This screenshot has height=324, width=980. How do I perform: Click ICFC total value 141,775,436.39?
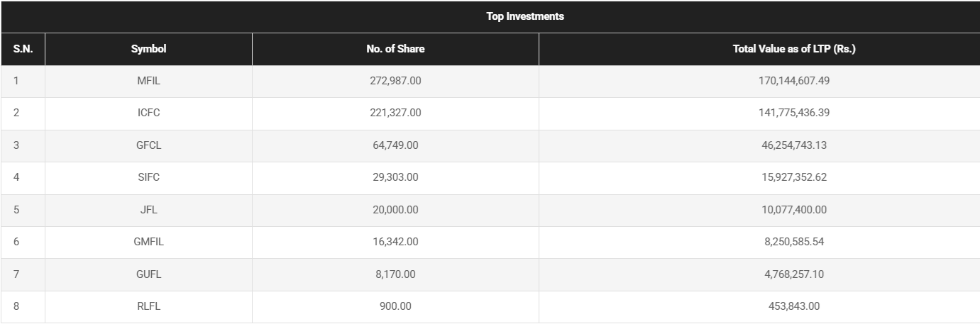click(794, 113)
